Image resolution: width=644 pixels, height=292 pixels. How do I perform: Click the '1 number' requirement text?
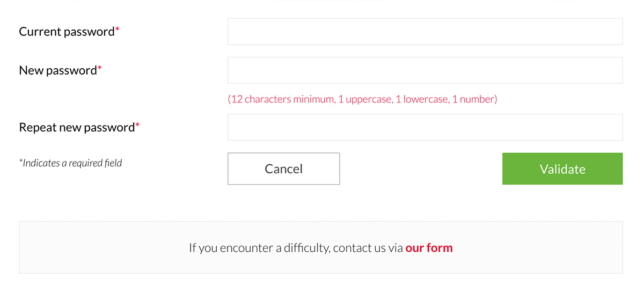click(x=474, y=99)
